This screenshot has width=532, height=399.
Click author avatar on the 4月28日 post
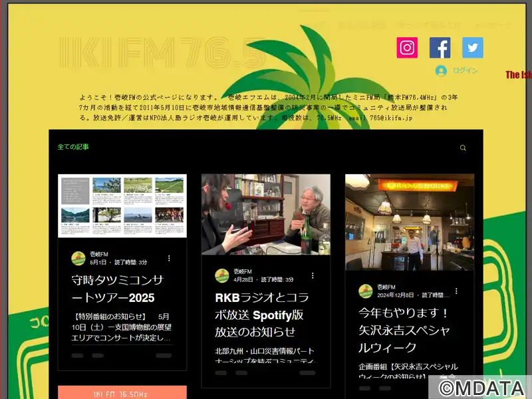click(x=222, y=275)
